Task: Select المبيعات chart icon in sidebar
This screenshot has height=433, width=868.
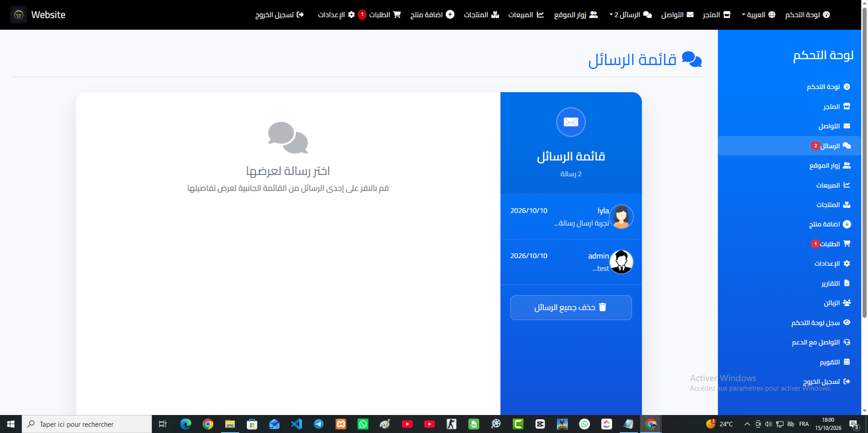Action: [847, 185]
